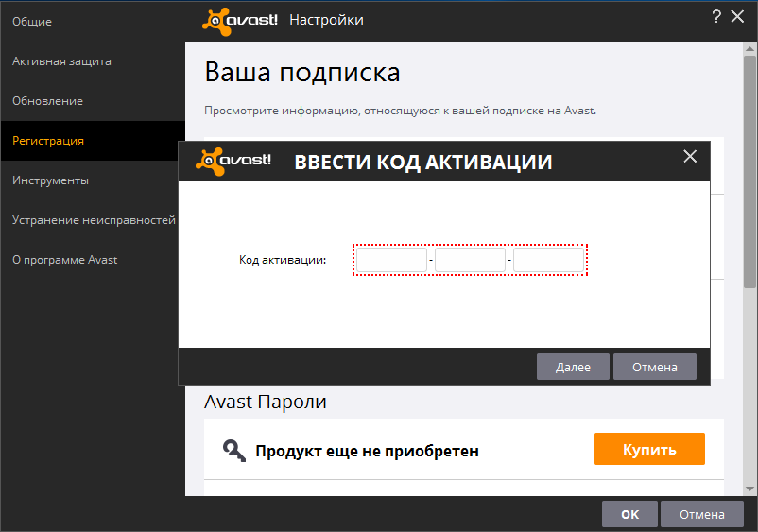Viewport: 758px width, 532px height.
Task: Click the second activation code field
Action: [x=470, y=260]
